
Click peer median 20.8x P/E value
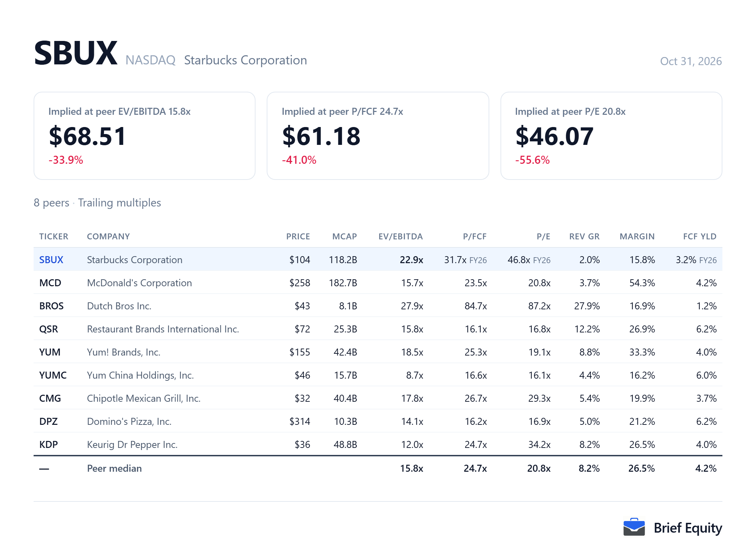point(539,468)
